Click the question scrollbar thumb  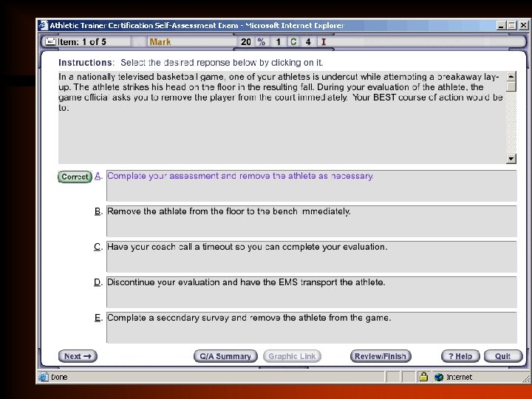coord(511,86)
